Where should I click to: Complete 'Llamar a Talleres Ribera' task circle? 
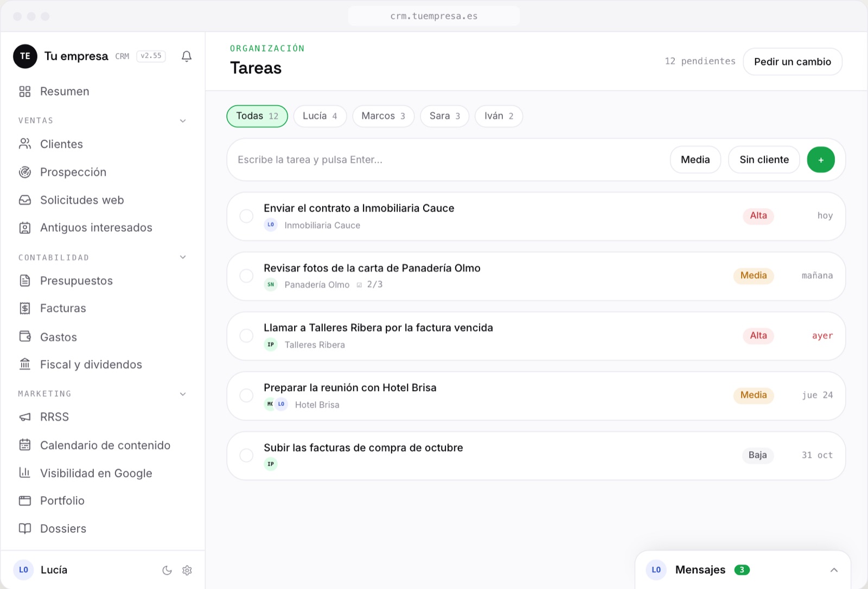coord(246,336)
